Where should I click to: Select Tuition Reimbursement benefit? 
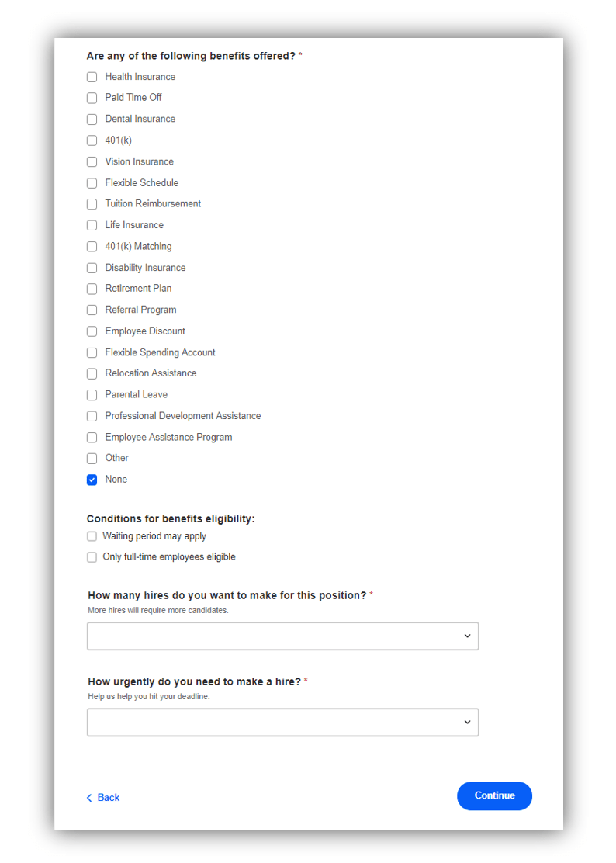point(92,204)
